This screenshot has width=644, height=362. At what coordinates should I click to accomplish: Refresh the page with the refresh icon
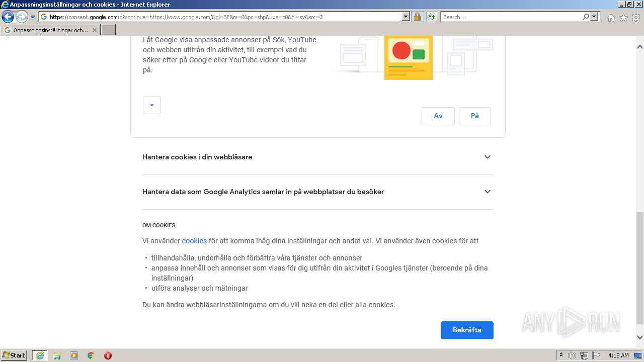pos(431,17)
